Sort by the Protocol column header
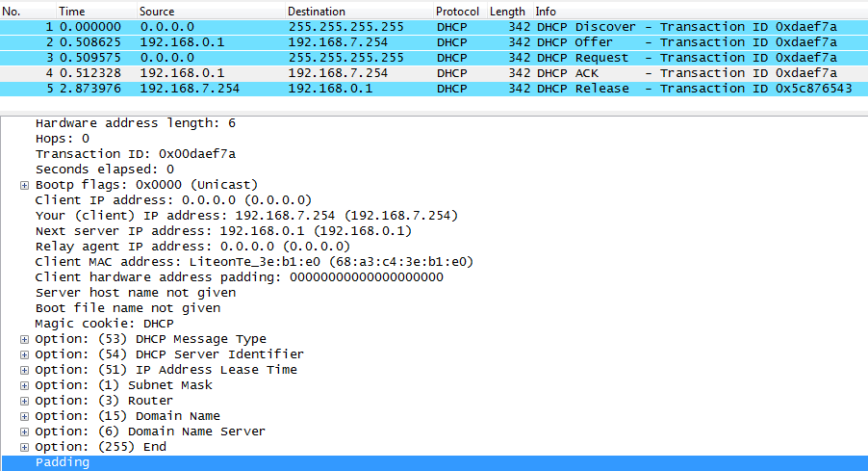868x471 pixels. [x=457, y=11]
